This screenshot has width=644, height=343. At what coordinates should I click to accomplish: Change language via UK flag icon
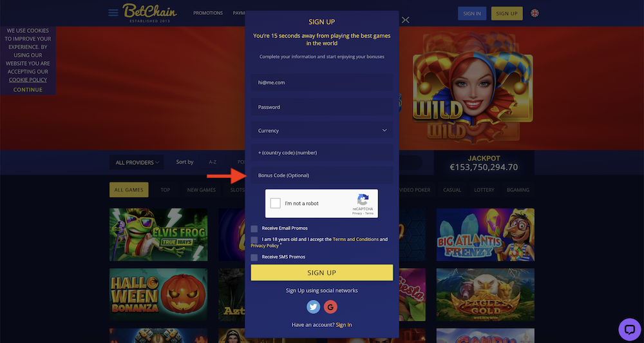(x=535, y=13)
